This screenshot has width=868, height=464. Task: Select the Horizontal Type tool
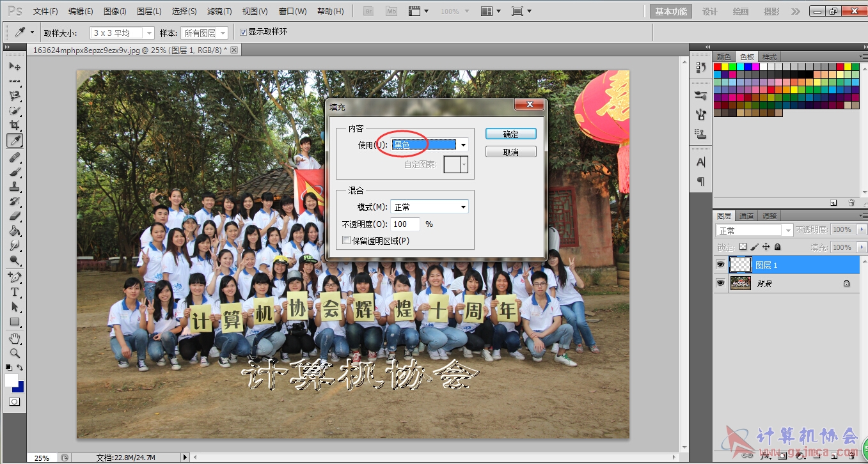(15, 292)
